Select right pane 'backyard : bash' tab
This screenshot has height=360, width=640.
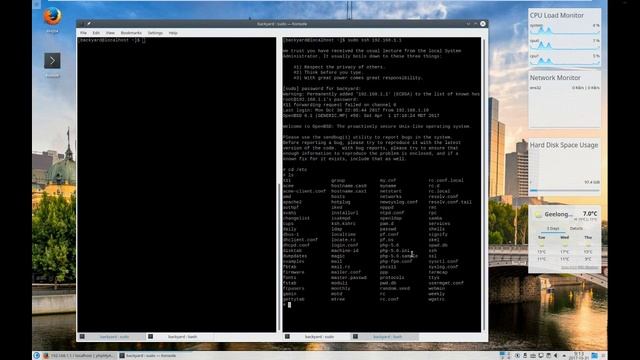point(384,337)
